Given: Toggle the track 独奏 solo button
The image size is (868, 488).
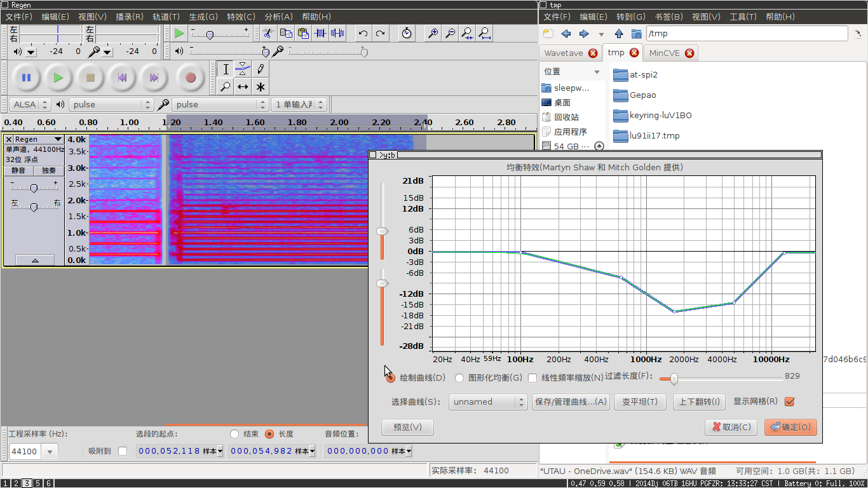Looking at the screenshot, I should (49, 170).
